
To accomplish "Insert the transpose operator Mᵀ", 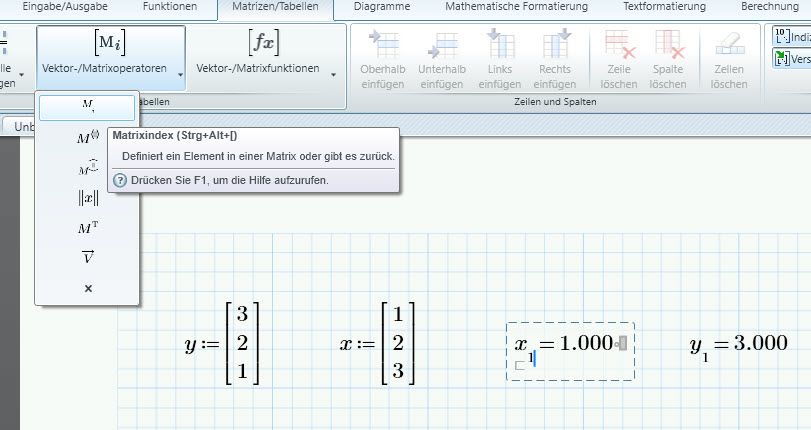I will (87, 228).
